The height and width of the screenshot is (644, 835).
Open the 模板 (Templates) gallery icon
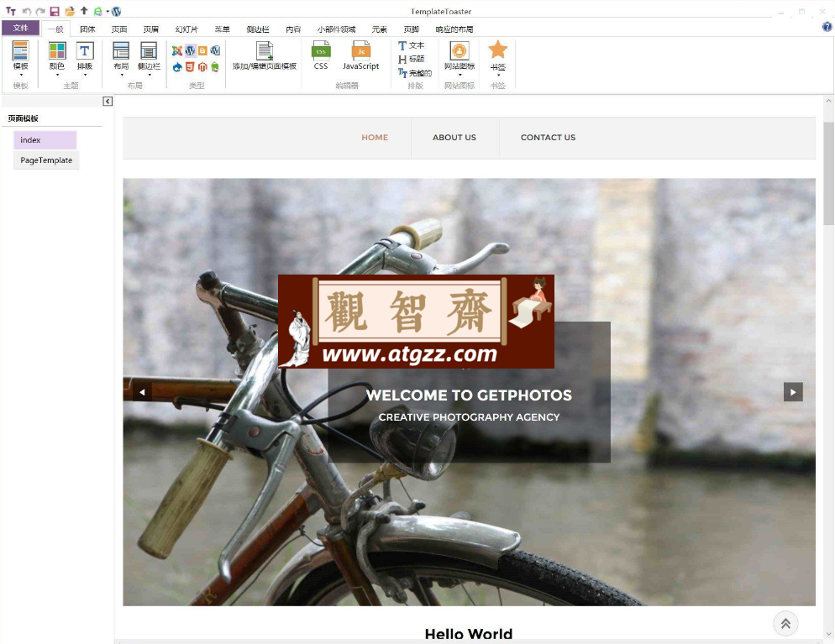pos(21,50)
